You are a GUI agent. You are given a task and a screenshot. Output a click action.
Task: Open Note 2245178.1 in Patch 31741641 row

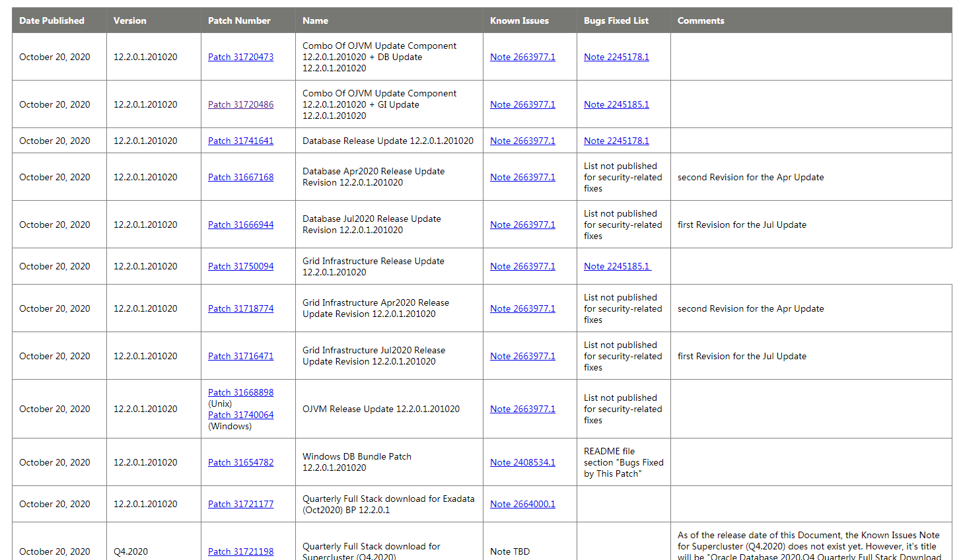616,141
